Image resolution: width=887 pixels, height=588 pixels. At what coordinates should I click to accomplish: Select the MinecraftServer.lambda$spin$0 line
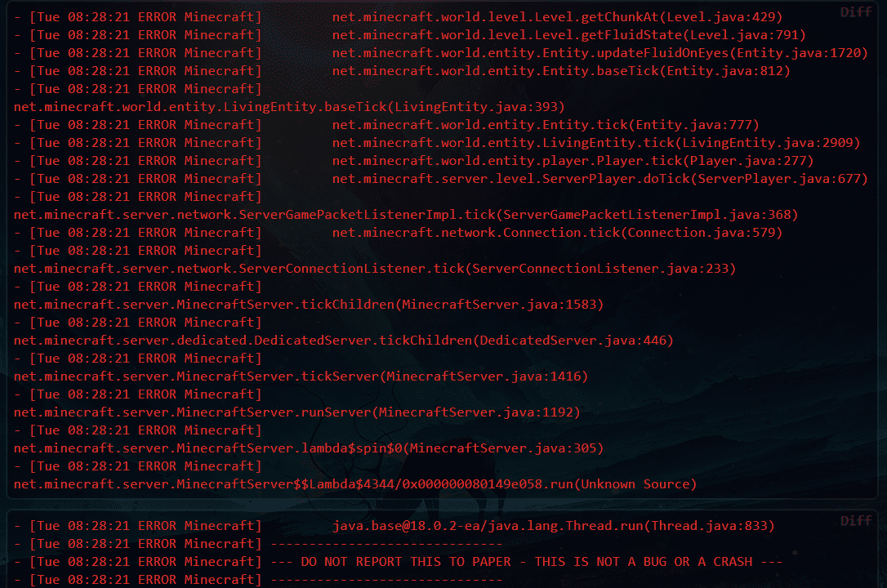(308, 448)
